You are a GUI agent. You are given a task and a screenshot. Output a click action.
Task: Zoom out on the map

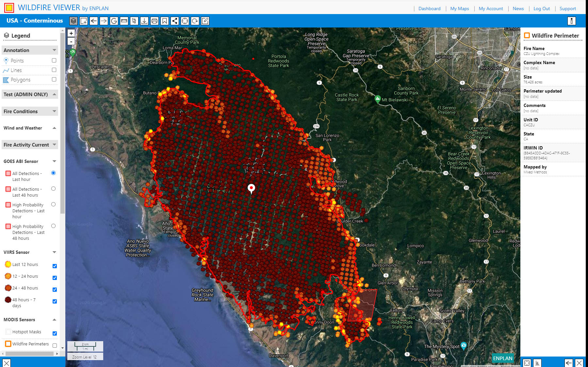71,42
